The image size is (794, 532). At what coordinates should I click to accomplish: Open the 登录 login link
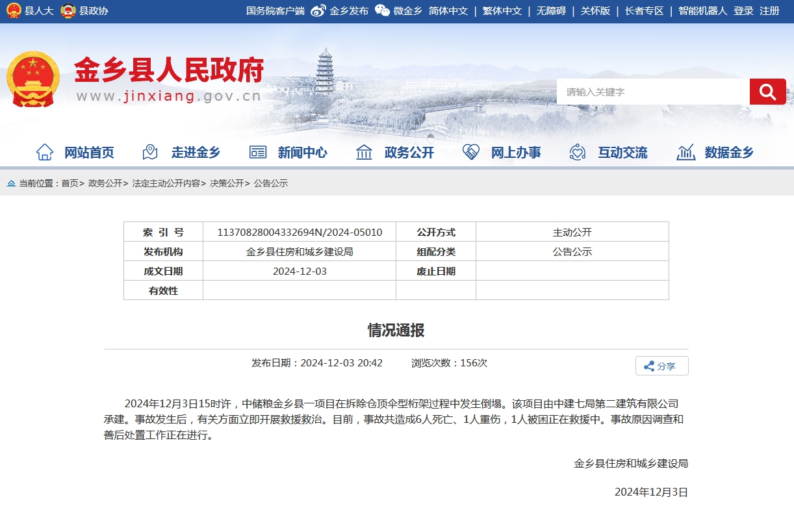[x=743, y=11]
